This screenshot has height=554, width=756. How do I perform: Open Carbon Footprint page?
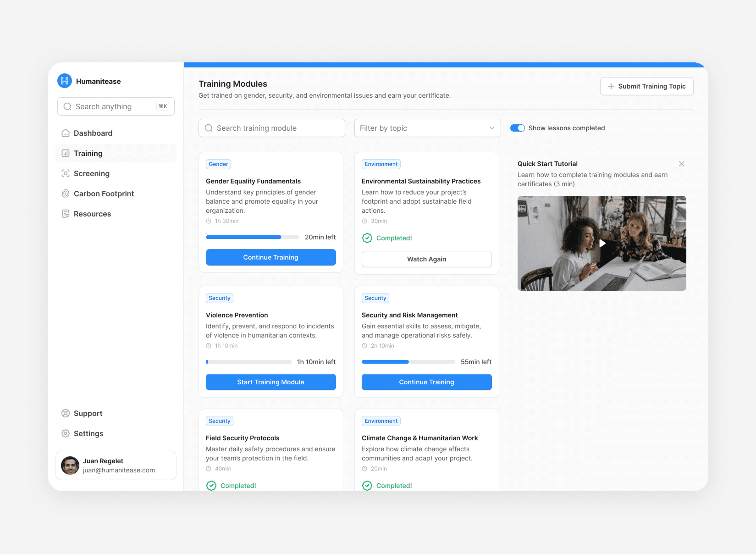tap(116, 194)
